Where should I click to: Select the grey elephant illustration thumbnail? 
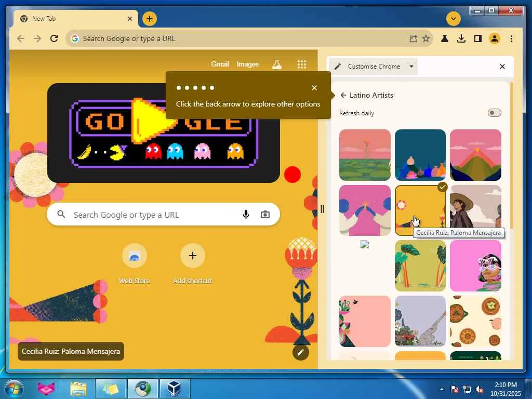pos(420,321)
